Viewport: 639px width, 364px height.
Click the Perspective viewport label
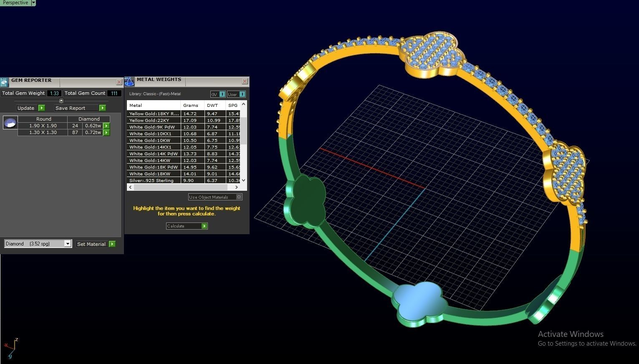15,3
